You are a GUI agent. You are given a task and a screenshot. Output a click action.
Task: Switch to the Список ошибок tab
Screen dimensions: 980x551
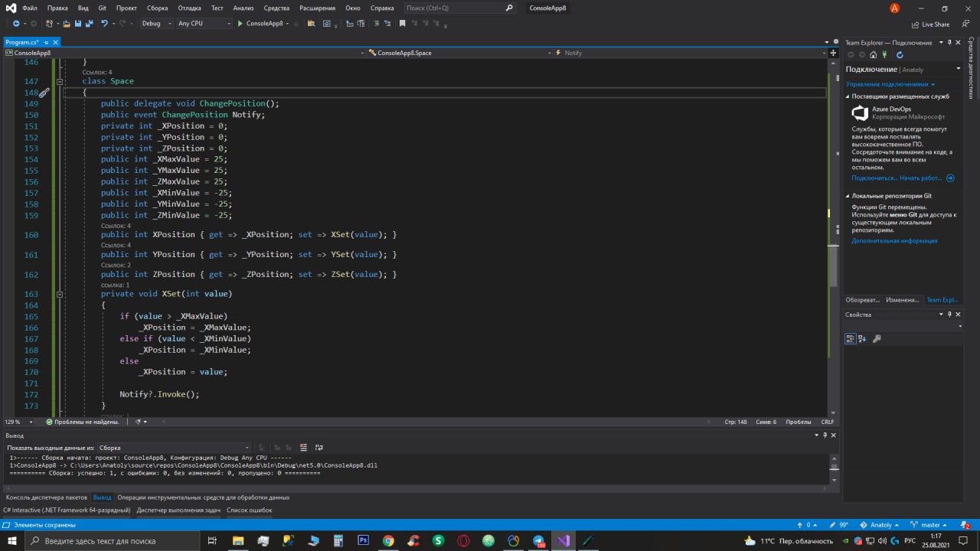click(249, 510)
